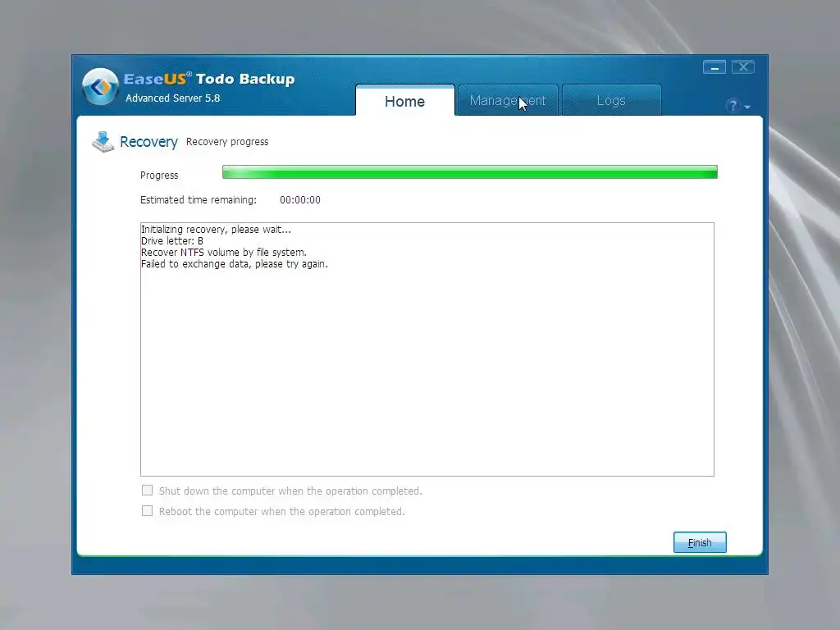Image resolution: width=840 pixels, height=630 pixels.
Task: Expand the help dropdown arrow
Action: coord(746,107)
